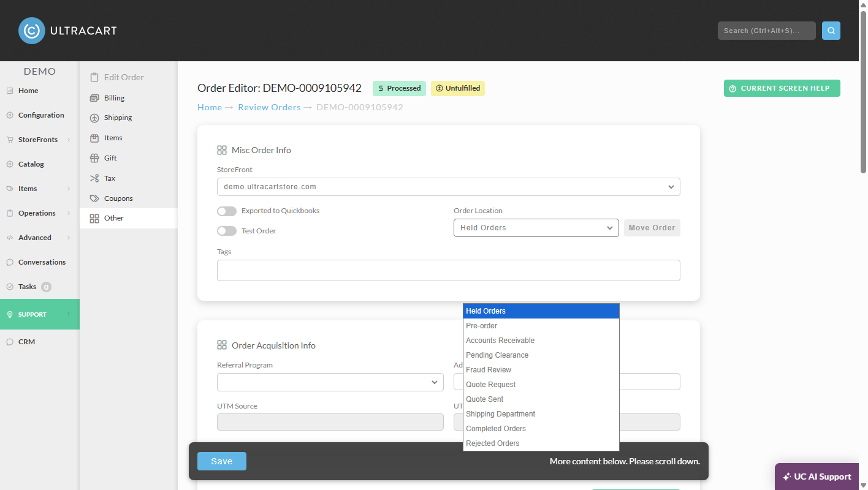Open Coupons via the tag icon
868x490 pixels.
(x=94, y=198)
